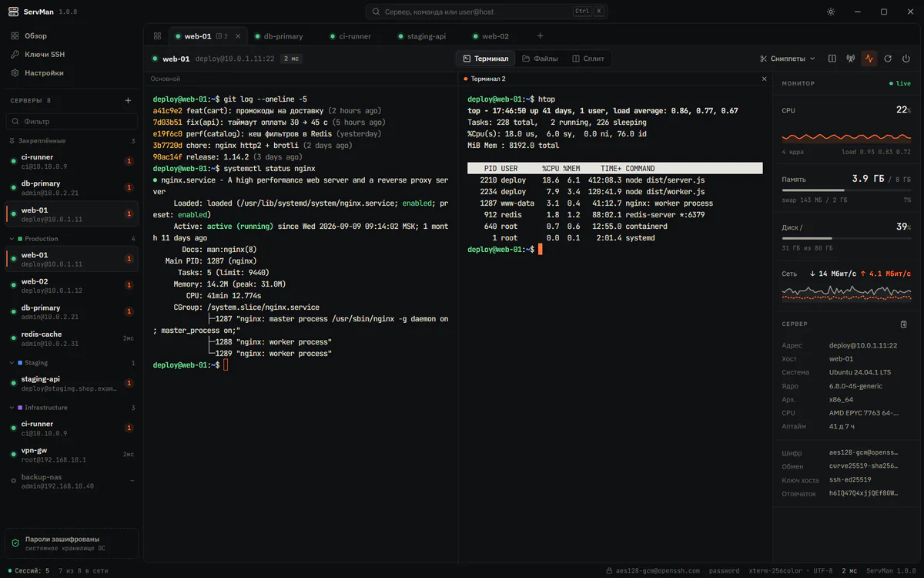Open Ключи SSH in the sidebar

[x=72, y=55]
